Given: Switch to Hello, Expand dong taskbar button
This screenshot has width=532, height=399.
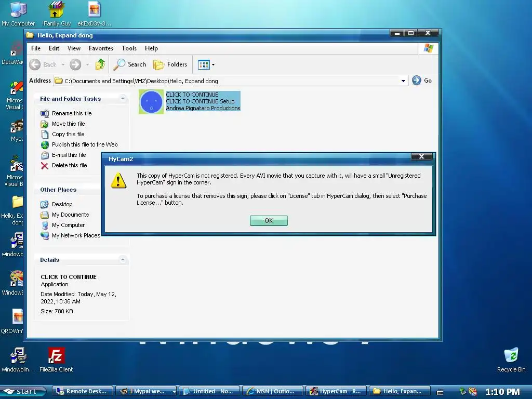Looking at the screenshot, I should click(400, 391).
